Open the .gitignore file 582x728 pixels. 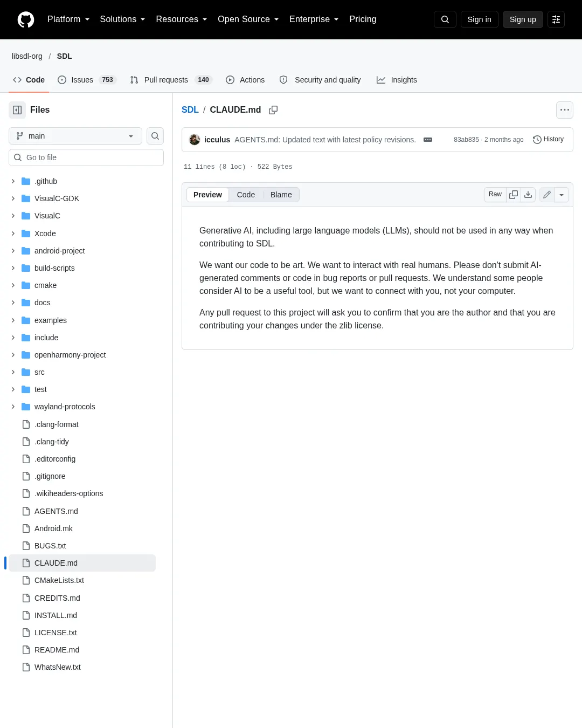50,476
